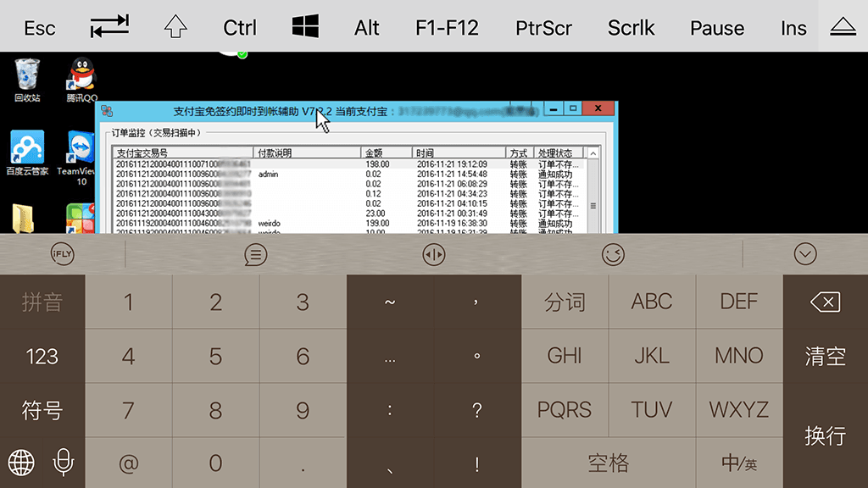Image resolution: width=868 pixels, height=488 pixels.
Task: Tap the Tab arrows key icon
Action: point(109,26)
